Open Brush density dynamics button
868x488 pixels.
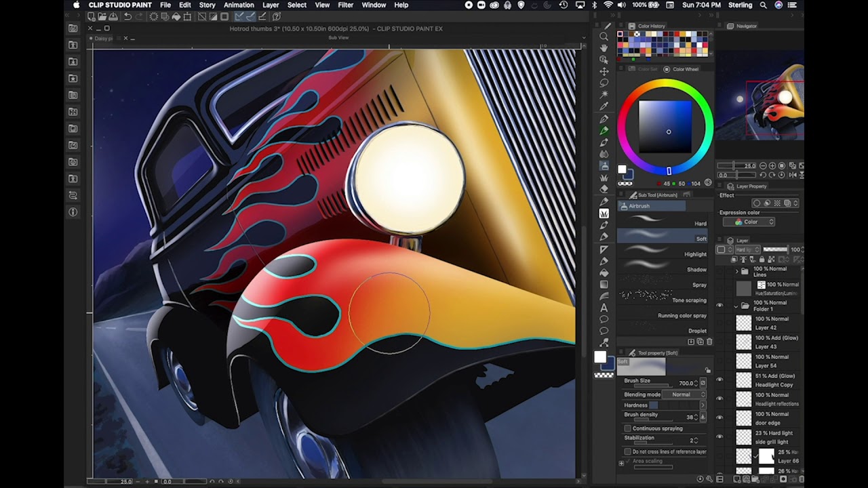point(703,417)
